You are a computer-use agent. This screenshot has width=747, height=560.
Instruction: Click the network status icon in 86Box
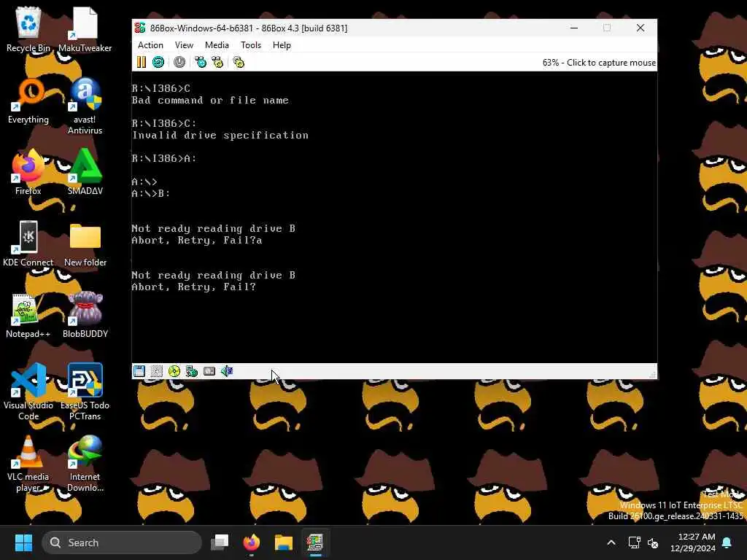(192, 371)
